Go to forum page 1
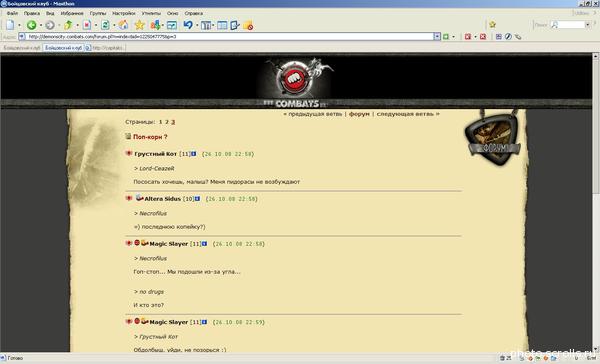 click(161, 122)
